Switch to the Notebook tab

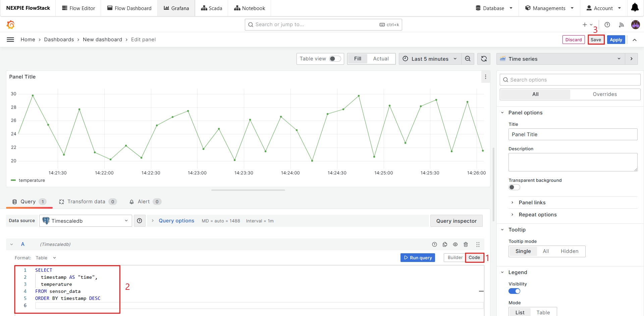click(250, 8)
